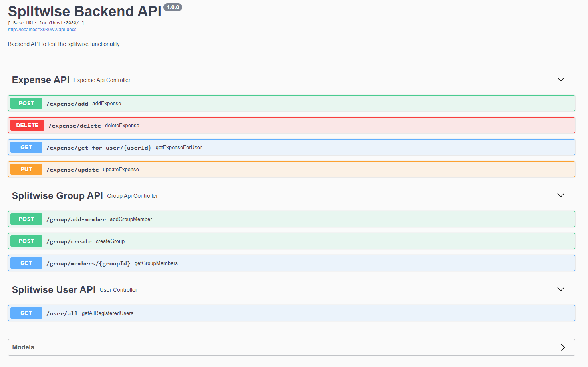Image resolution: width=588 pixels, height=367 pixels.
Task: Open the /group/create endpoint path
Action: tap(69, 241)
